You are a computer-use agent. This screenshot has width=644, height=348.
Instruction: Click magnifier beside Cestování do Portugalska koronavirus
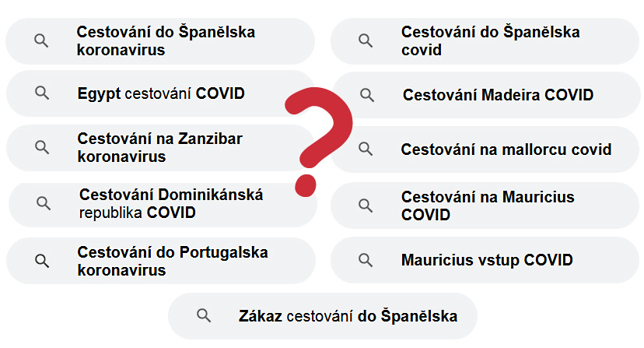pos(42,260)
